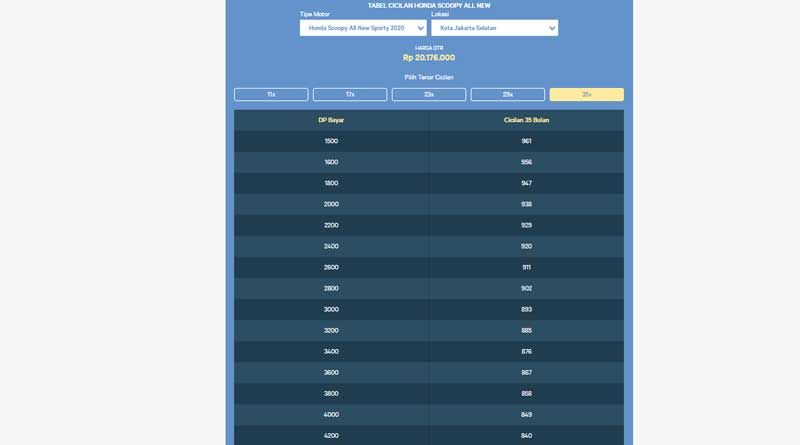The image size is (800, 445).
Task: Select the highlighted 35x tenor
Action: (586, 94)
